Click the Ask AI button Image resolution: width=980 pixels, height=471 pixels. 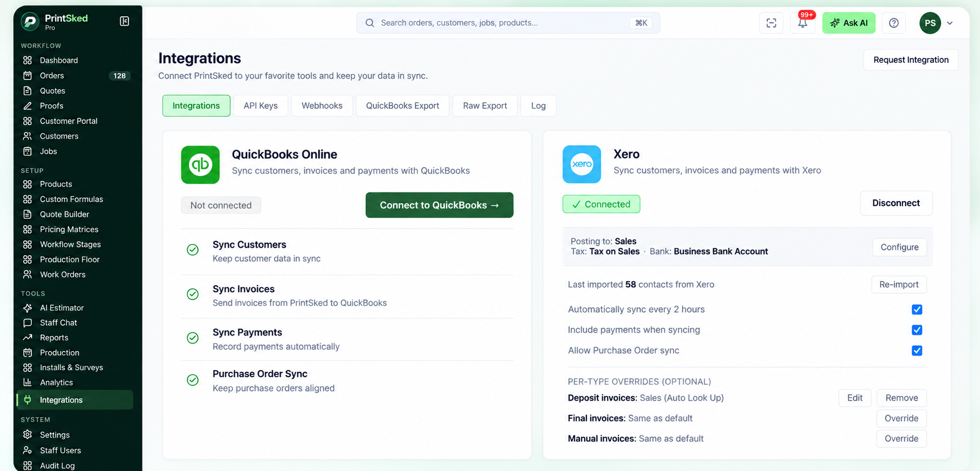[849, 23]
